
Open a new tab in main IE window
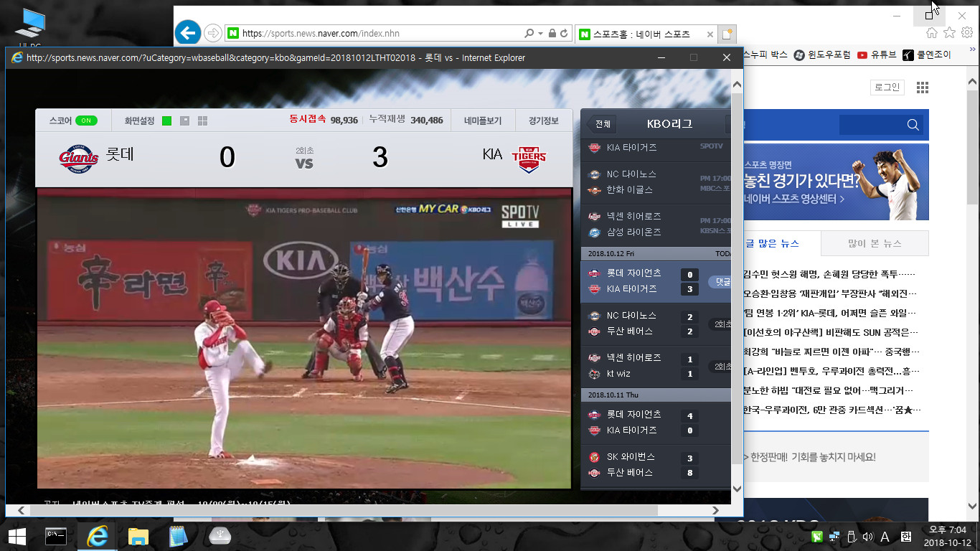tap(728, 34)
